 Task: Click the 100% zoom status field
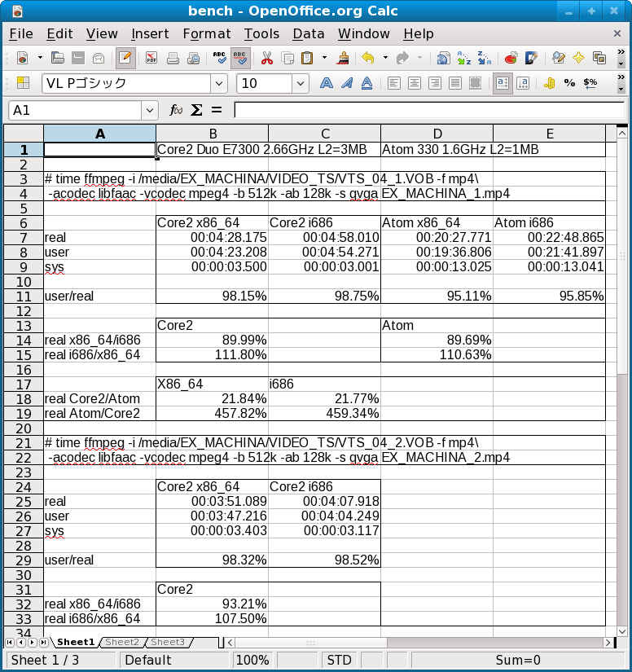pyautogui.click(x=252, y=660)
